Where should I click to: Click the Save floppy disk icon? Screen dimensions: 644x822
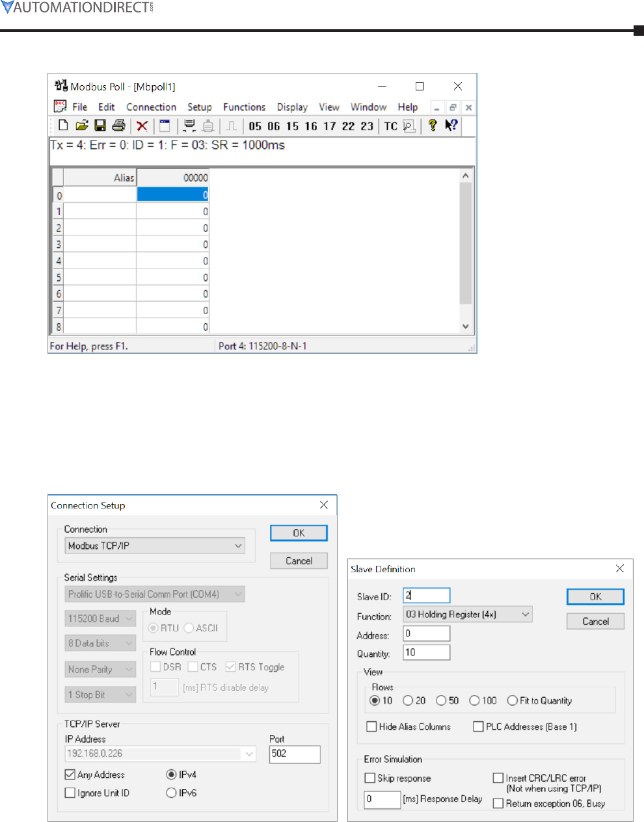100,126
